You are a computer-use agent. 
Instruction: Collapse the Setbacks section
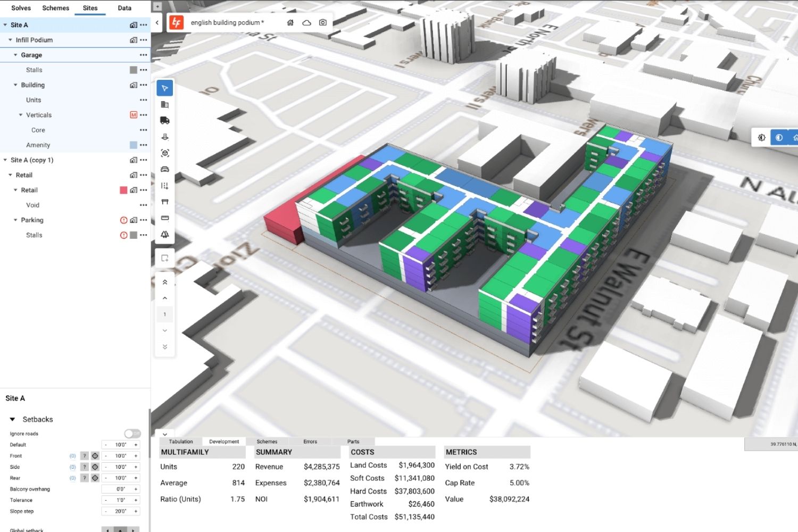[13, 419]
